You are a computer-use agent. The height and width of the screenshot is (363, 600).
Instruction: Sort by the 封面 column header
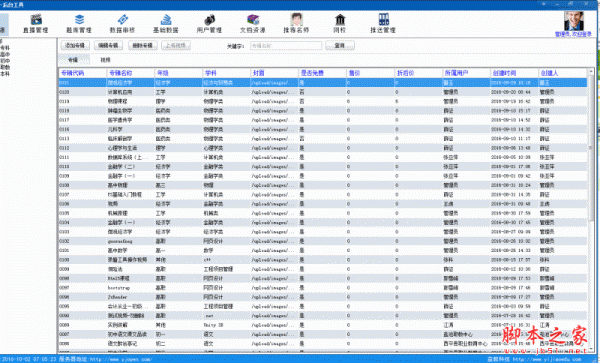[275, 73]
